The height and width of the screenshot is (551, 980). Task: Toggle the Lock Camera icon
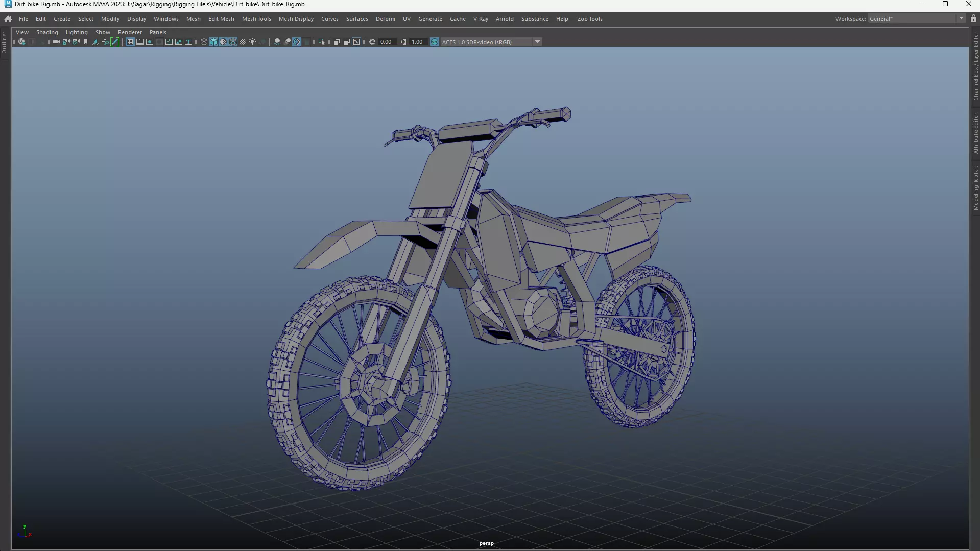[66, 42]
